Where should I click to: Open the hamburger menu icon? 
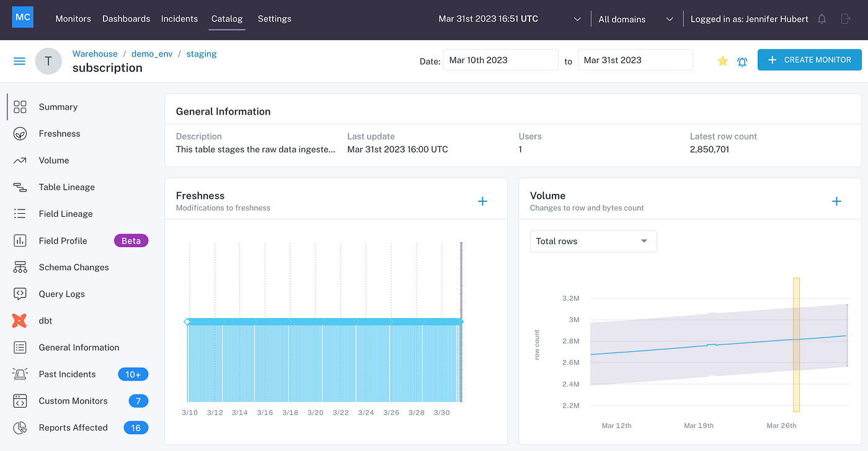click(20, 61)
